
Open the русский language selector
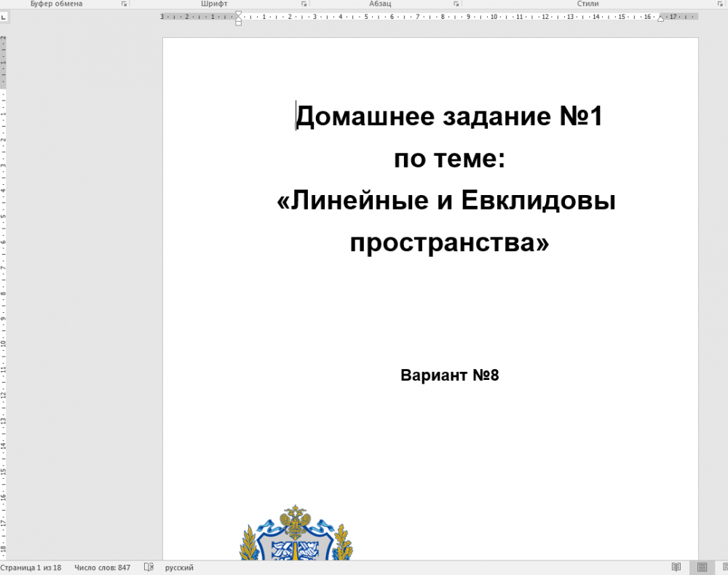(179, 568)
